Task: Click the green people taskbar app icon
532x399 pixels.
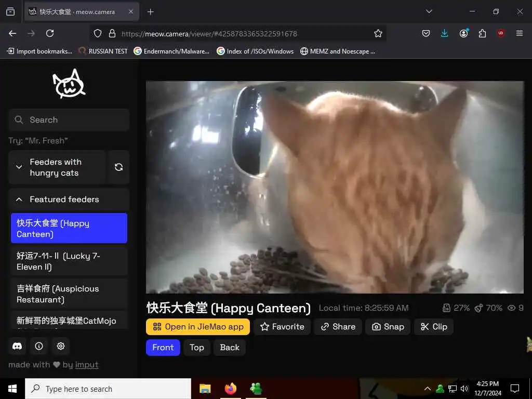Action: click(x=256, y=389)
